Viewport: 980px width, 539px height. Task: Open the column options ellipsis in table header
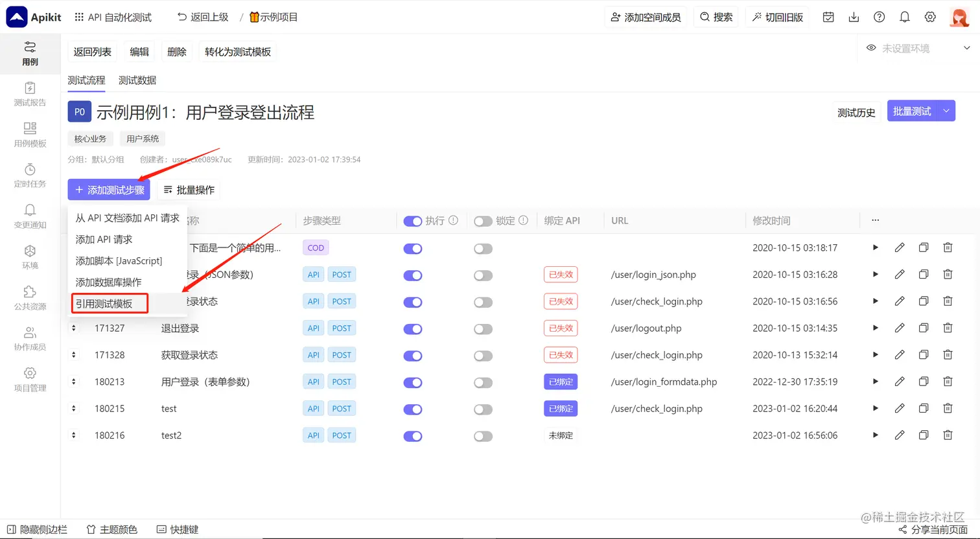tap(876, 220)
